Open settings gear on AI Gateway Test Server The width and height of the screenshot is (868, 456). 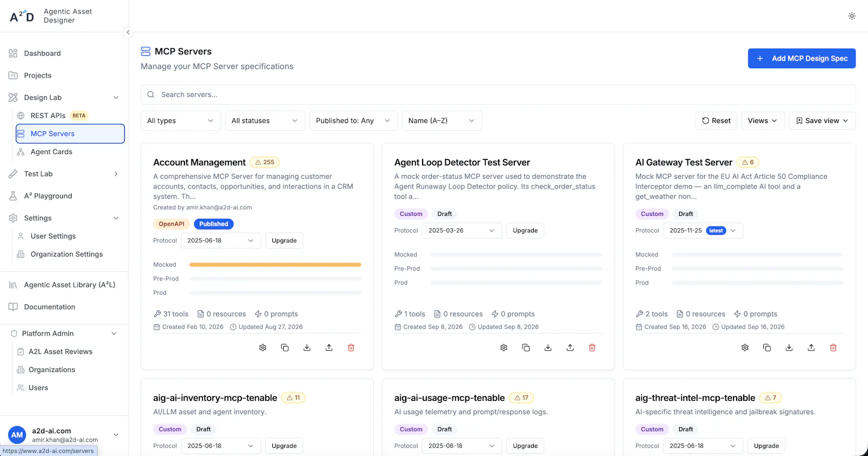745,348
